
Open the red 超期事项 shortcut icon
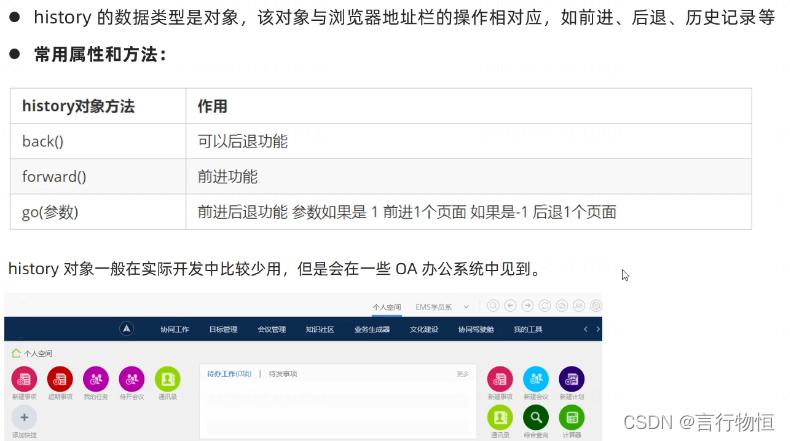[60, 379]
